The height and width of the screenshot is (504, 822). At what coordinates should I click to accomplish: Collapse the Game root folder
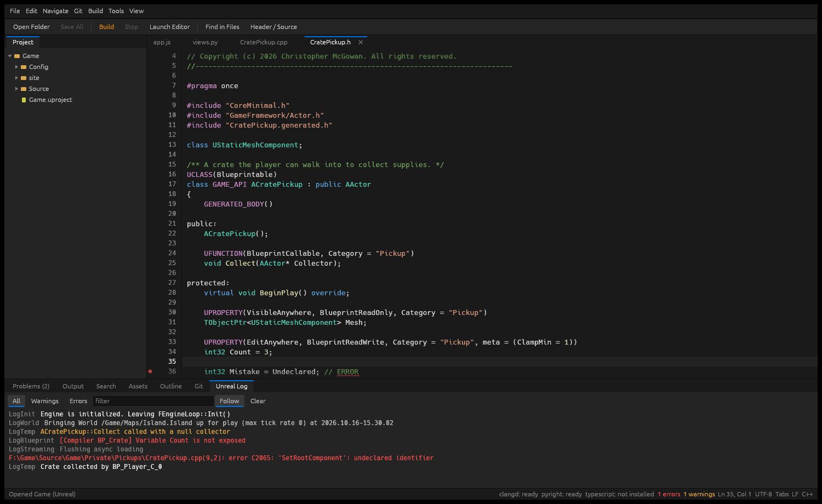pyautogui.click(x=10, y=56)
